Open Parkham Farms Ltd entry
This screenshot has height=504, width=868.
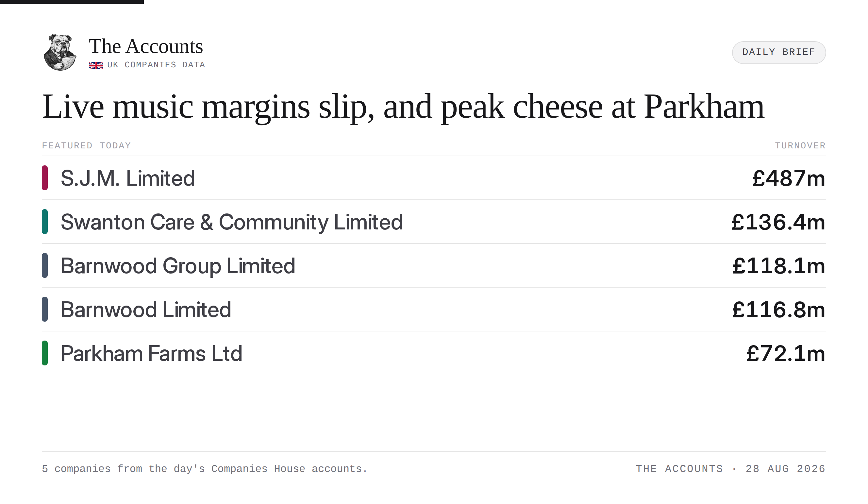pyautogui.click(x=434, y=353)
